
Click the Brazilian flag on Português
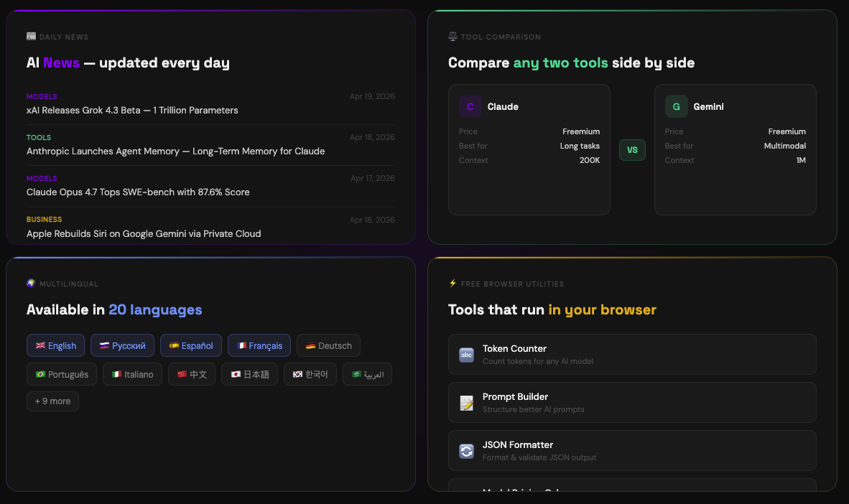click(x=40, y=374)
